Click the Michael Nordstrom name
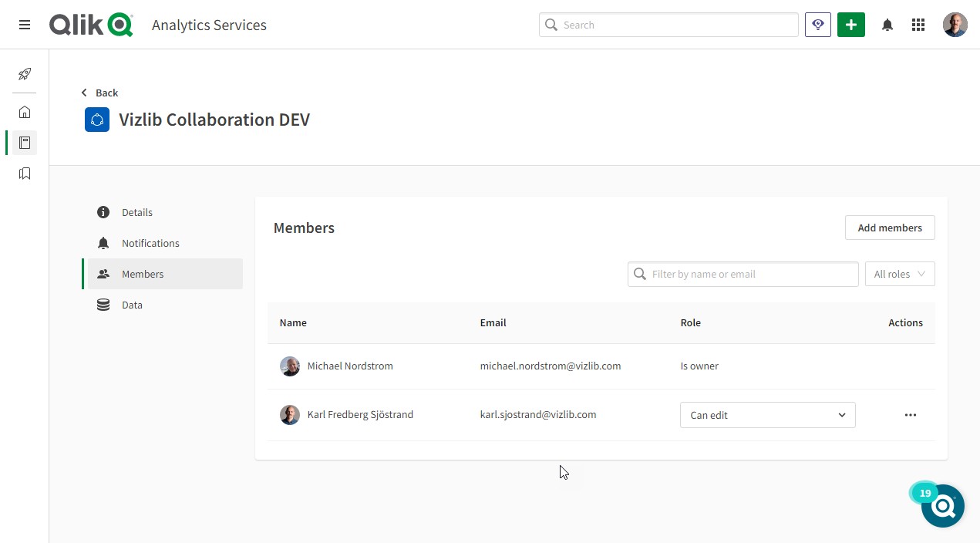 (x=350, y=366)
